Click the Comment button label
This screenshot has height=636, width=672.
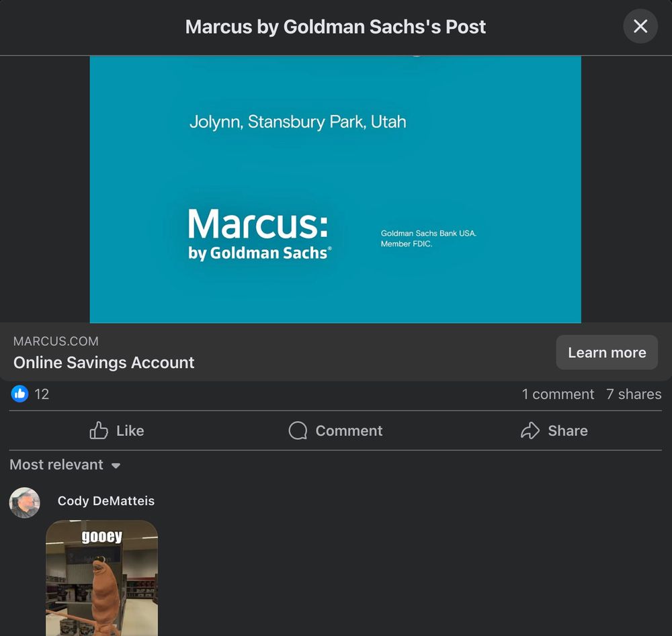click(x=349, y=431)
